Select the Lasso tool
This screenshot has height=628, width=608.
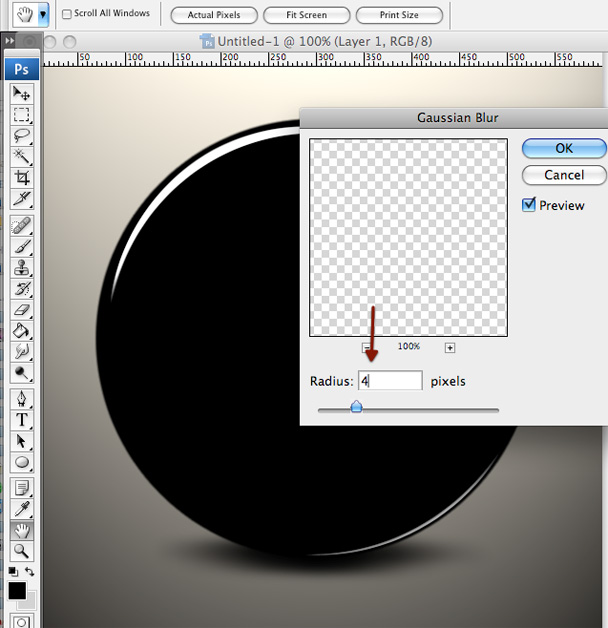[x=21, y=136]
